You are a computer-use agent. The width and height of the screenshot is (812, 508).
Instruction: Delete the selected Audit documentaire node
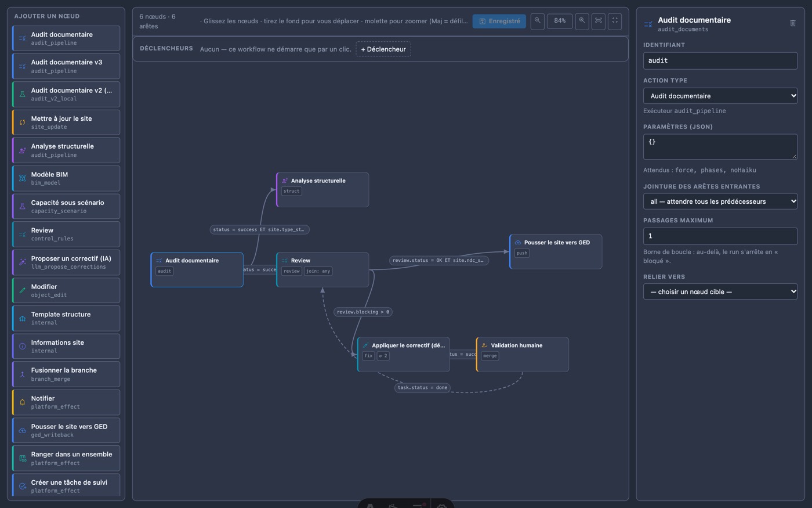793,23
